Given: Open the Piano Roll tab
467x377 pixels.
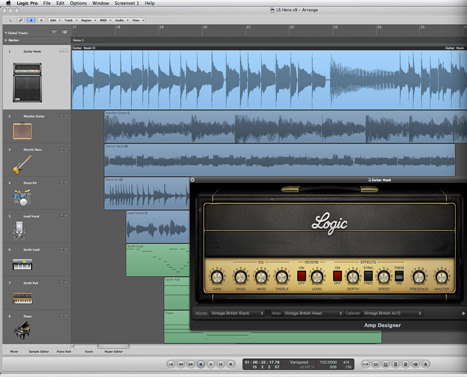Looking at the screenshot, I should pyautogui.click(x=64, y=351).
